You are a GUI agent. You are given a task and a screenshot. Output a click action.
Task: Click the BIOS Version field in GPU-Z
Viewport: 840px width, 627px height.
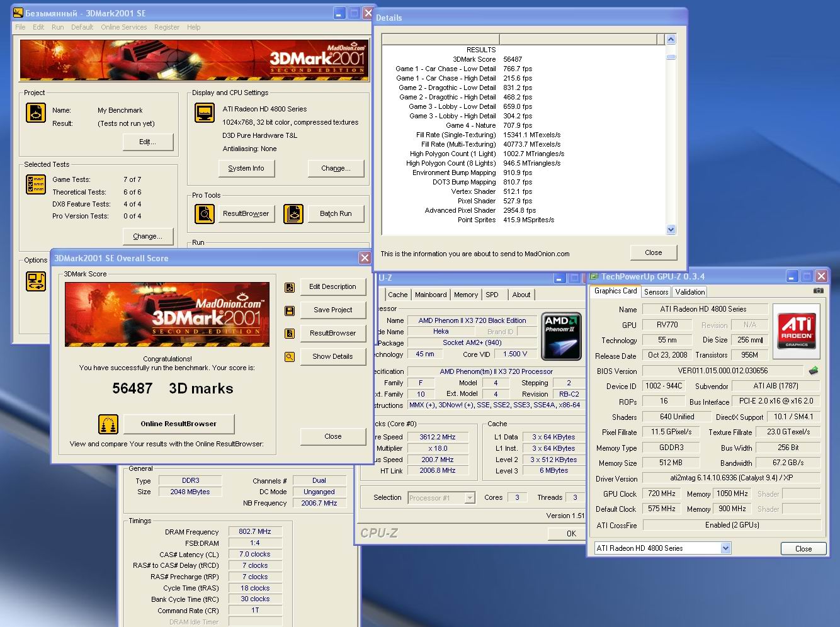pyautogui.click(x=722, y=371)
